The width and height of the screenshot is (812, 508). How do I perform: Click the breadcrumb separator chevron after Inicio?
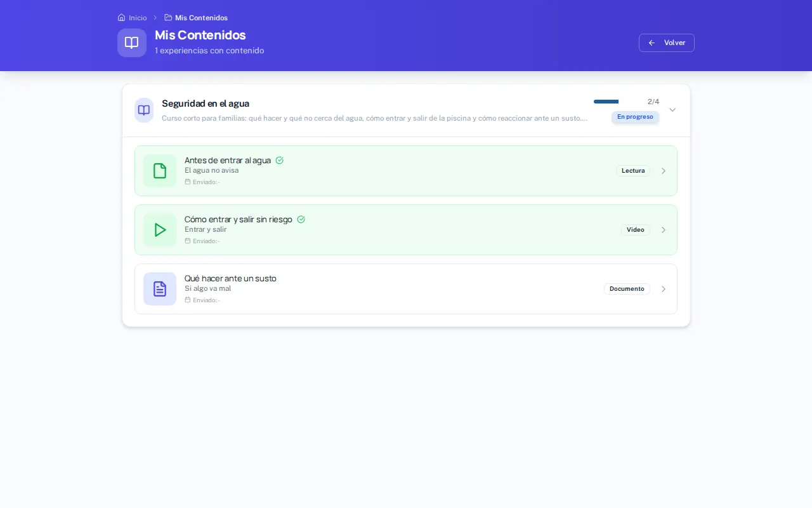pyautogui.click(x=155, y=18)
